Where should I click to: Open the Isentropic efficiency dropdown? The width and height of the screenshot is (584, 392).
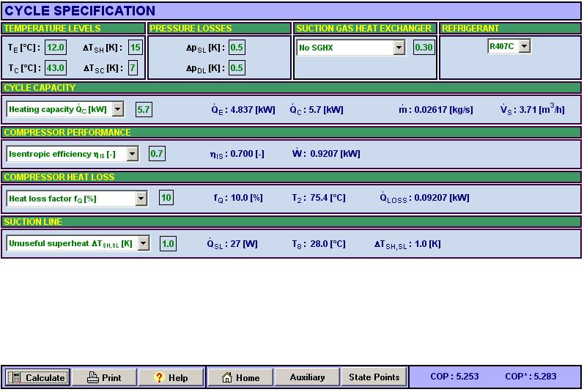(132, 154)
